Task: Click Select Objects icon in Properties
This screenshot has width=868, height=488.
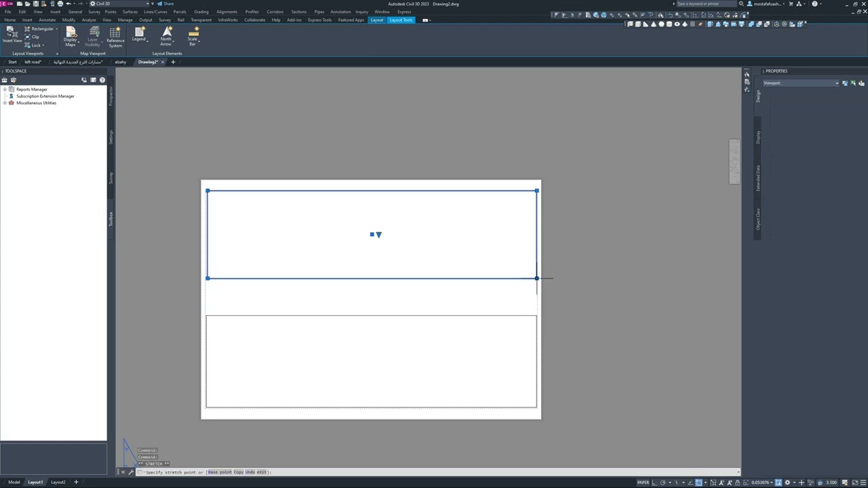Action: click(853, 83)
